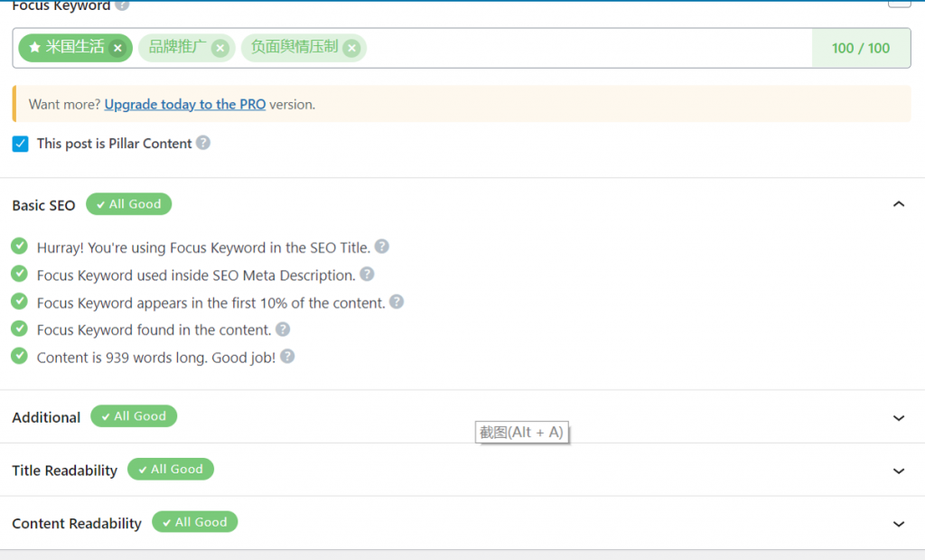
Task: Open help icon beside Focus Keyword heading
Action: click(x=122, y=5)
